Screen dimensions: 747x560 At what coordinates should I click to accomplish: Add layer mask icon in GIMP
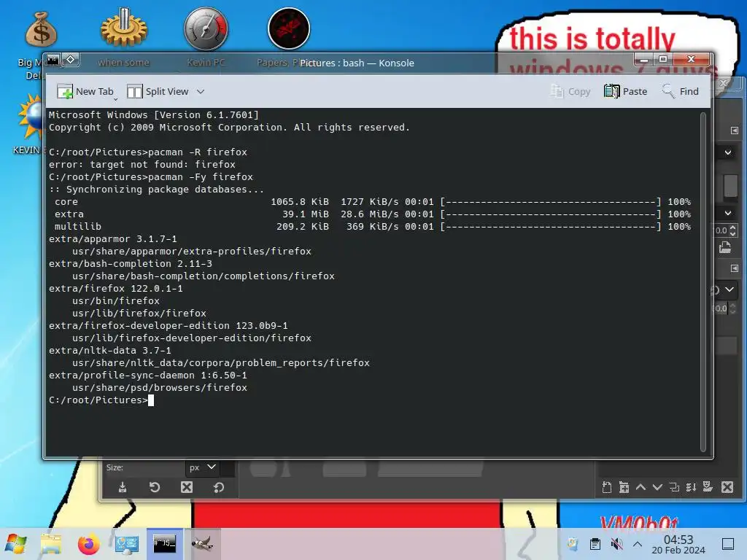click(708, 487)
